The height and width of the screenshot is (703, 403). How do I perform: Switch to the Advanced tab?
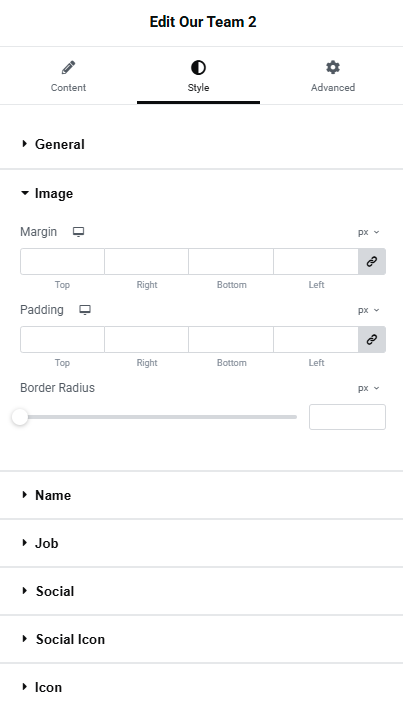point(333,76)
